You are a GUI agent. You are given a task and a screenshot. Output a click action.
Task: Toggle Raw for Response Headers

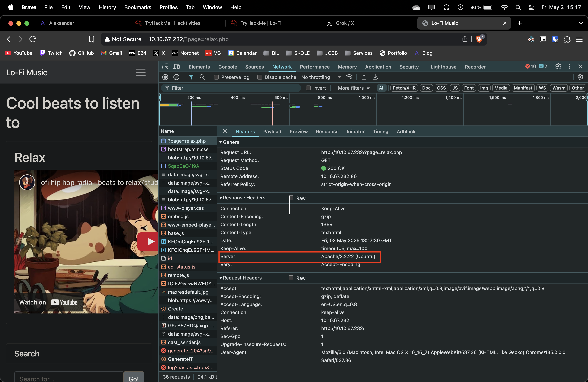click(x=291, y=198)
